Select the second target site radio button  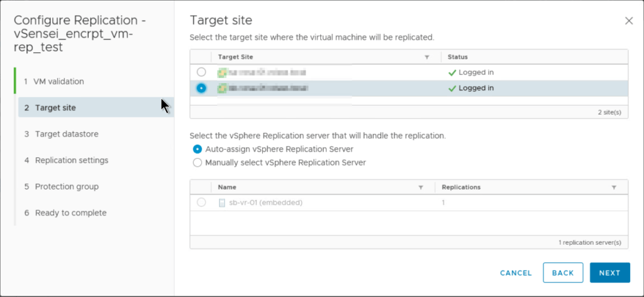point(201,88)
